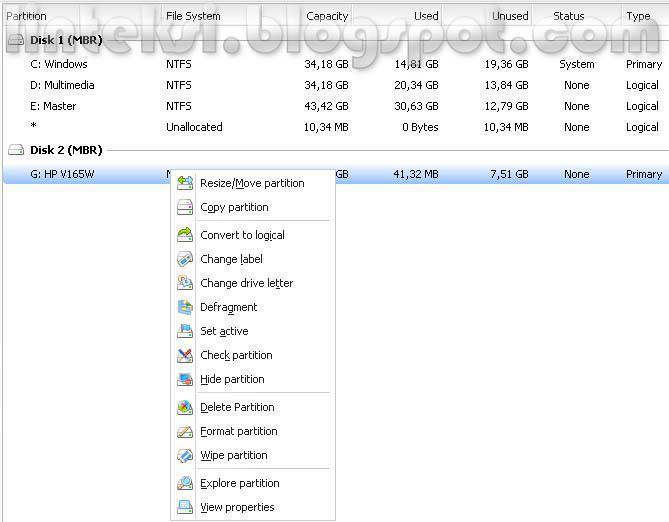This screenshot has width=669, height=522.
Task: Select Check partition menu entry
Action: [x=253, y=355]
